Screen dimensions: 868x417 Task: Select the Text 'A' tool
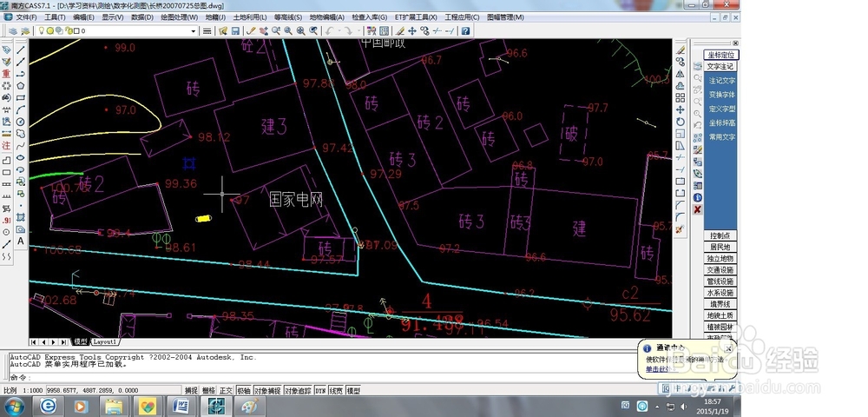(x=21, y=241)
